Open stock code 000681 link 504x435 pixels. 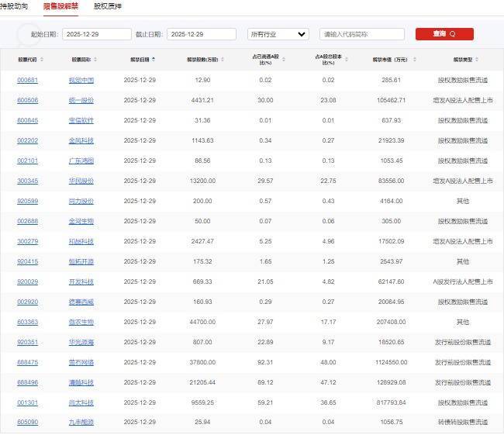(27, 80)
